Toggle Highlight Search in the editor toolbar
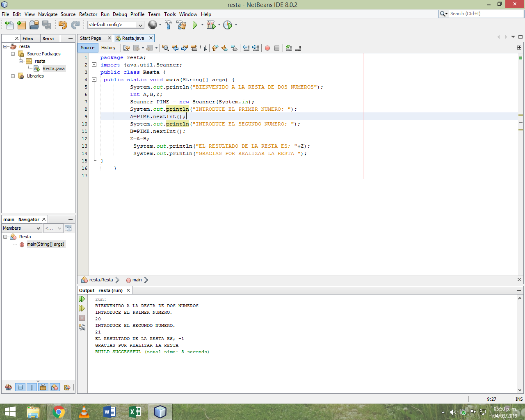The height and width of the screenshot is (420, 525). [194, 48]
